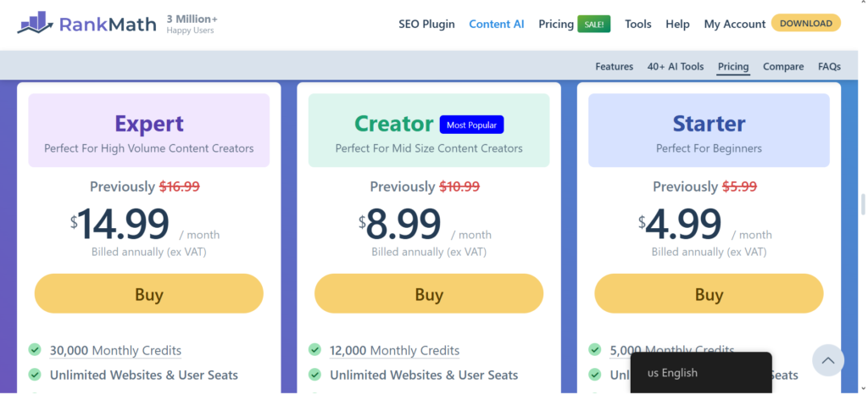This screenshot has width=868, height=395.
Task: Switch to the Features section tab
Action: point(615,66)
